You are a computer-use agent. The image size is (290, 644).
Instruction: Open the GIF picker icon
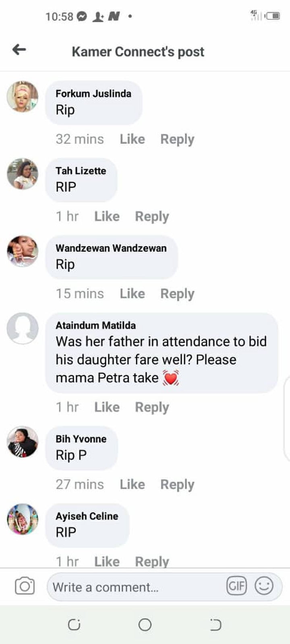coord(236,586)
